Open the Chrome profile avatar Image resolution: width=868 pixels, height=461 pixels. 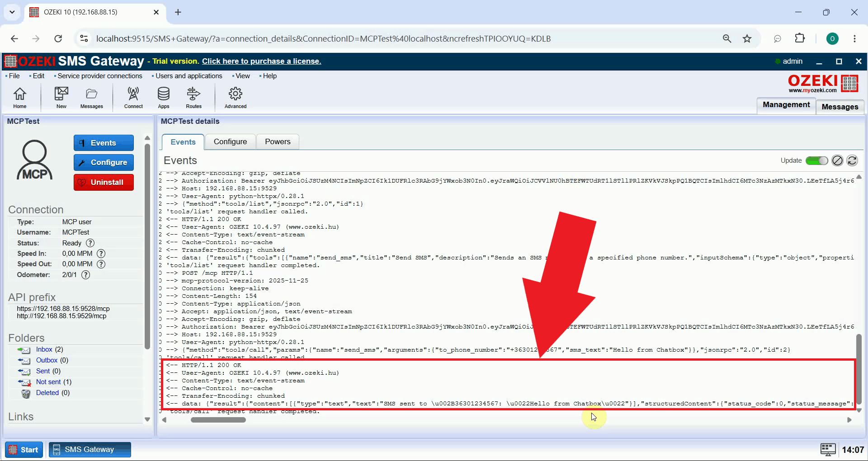(832, 39)
